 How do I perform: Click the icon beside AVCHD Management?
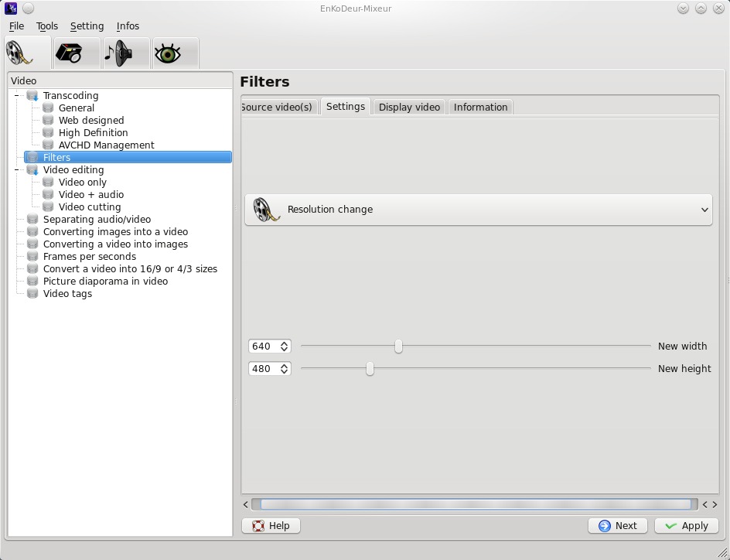[x=48, y=145]
